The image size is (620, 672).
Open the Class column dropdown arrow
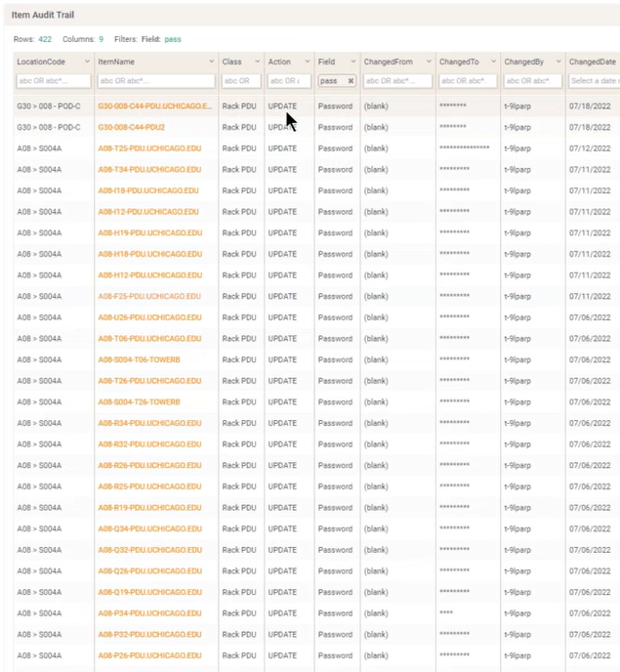pyautogui.click(x=257, y=62)
